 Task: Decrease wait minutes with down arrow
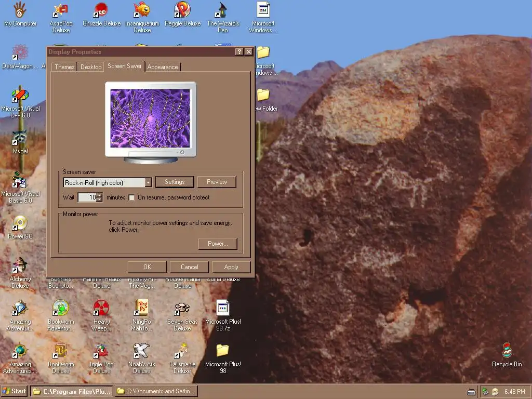(99, 199)
